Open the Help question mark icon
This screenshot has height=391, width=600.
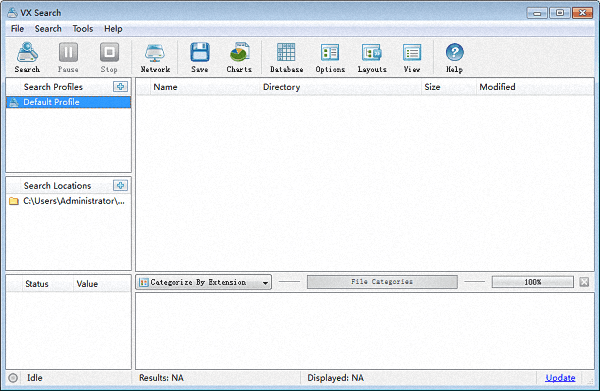tap(454, 57)
